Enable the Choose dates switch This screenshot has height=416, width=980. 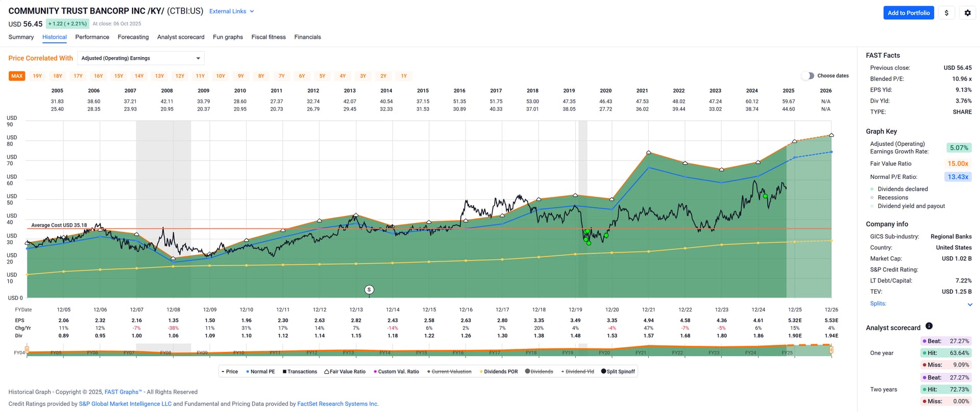click(807, 75)
